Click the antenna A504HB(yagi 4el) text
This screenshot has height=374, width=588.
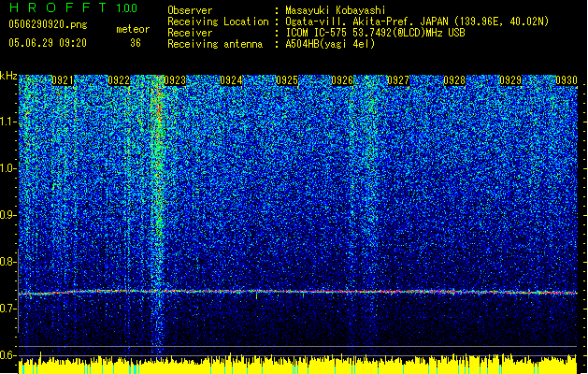[x=330, y=44]
